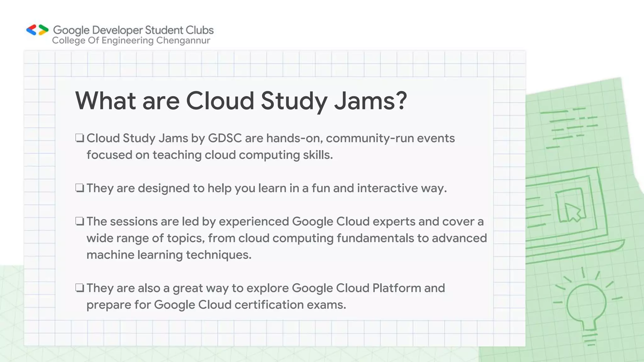Click the line 'They are also a great way to explore'
644x362 pixels.
[266, 288]
